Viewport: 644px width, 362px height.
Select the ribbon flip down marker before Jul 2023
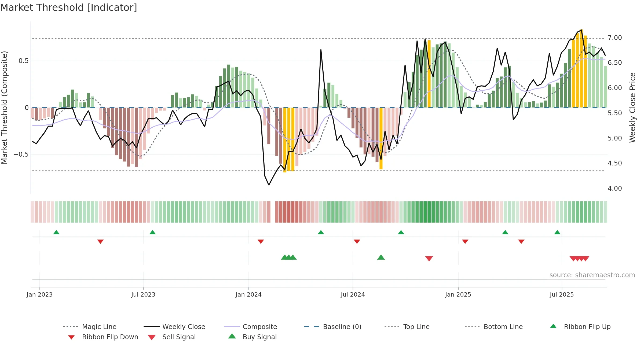(x=100, y=242)
